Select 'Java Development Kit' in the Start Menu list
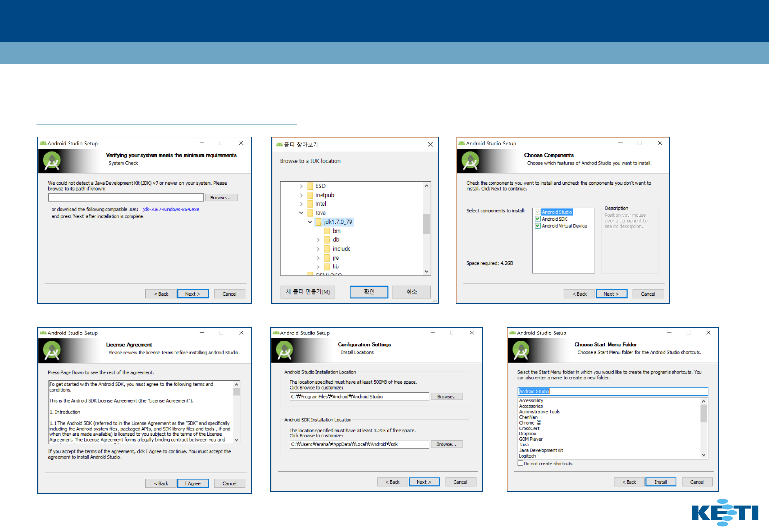Image resolution: width=769 pixels, height=532 pixels. pyautogui.click(x=541, y=450)
